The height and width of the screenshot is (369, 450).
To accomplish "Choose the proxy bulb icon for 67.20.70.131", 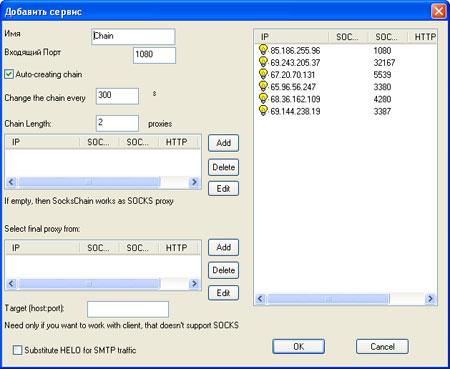I will (263, 74).
